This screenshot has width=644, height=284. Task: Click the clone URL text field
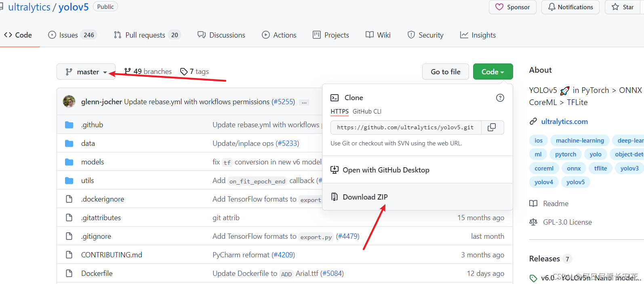click(x=406, y=127)
